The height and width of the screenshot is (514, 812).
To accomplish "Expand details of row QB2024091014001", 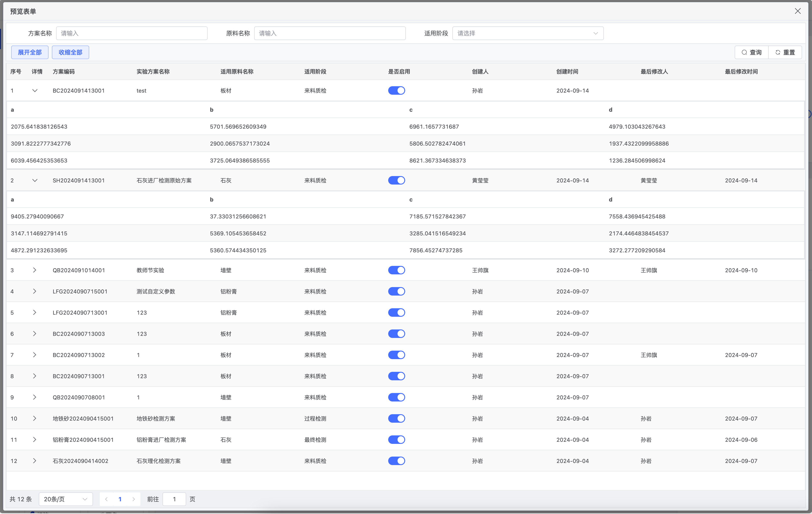I will [x=35, y=270].
